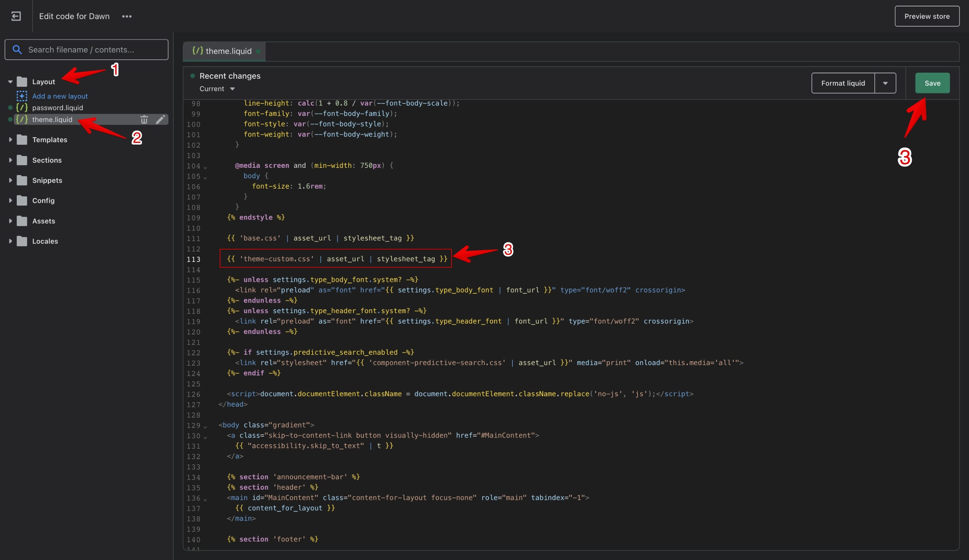
Task: Click Assets folder label
Action: point(44,221)
